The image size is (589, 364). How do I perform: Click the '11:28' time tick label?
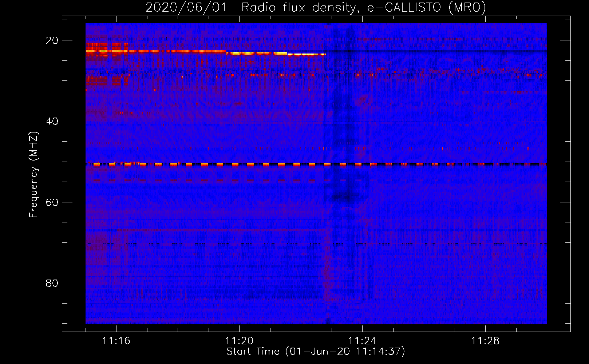pos(485,341)
